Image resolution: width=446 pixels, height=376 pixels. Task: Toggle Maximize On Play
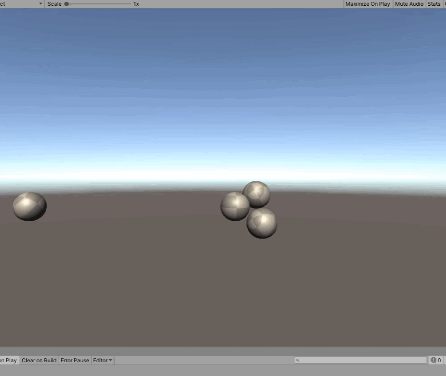pos(368,4)
